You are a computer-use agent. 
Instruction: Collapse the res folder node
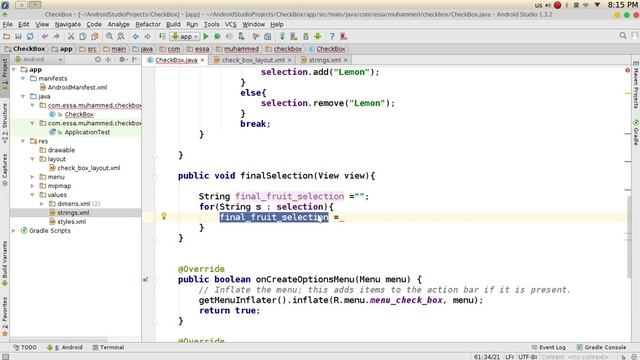click(x=23, y=141)
